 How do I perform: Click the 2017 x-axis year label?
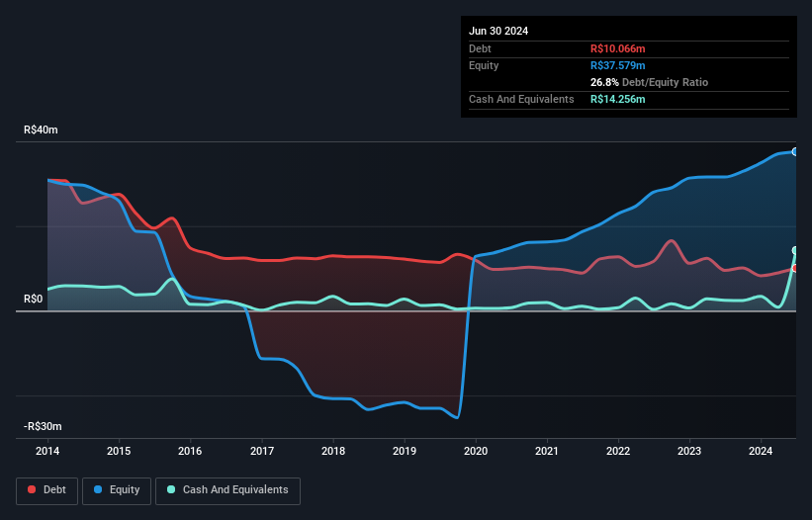[262, 451]
